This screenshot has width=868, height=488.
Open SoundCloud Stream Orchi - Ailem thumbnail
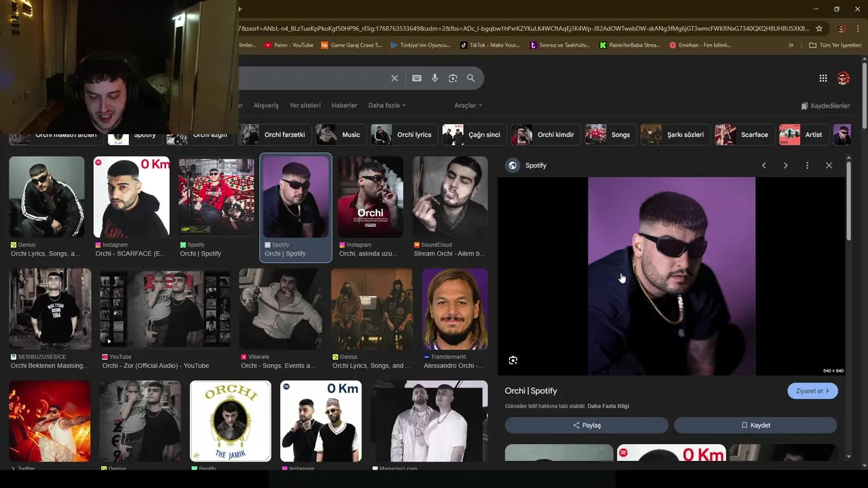(x=450, y=197)
